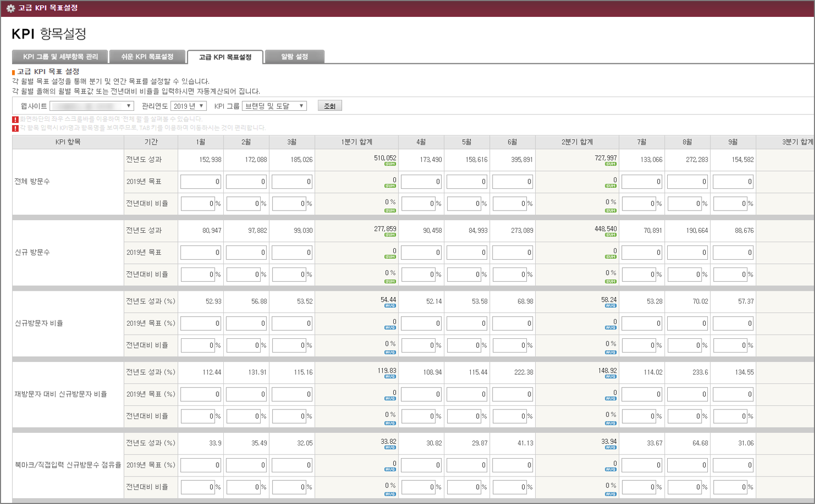Click the 2월 전년대비 비율 field for 북마크/직접입력
Viewport: 815px width, 504px height.
tap(243, 487)
